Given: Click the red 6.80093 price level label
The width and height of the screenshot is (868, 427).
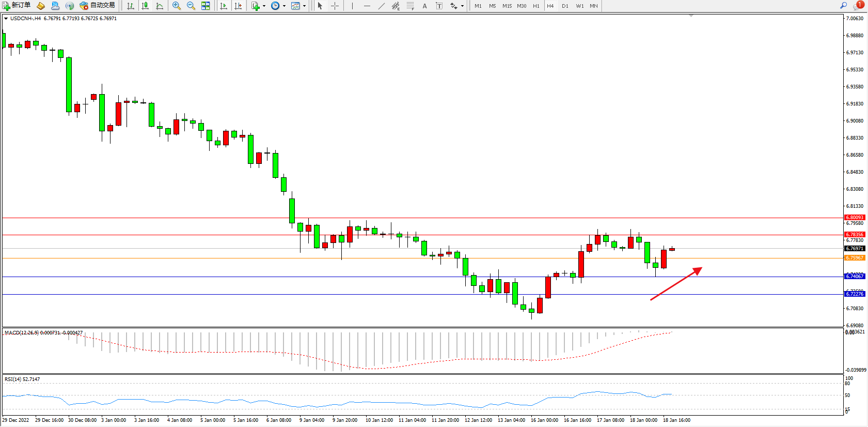Looking at the screenshot, I should click(x=855, y=218).
